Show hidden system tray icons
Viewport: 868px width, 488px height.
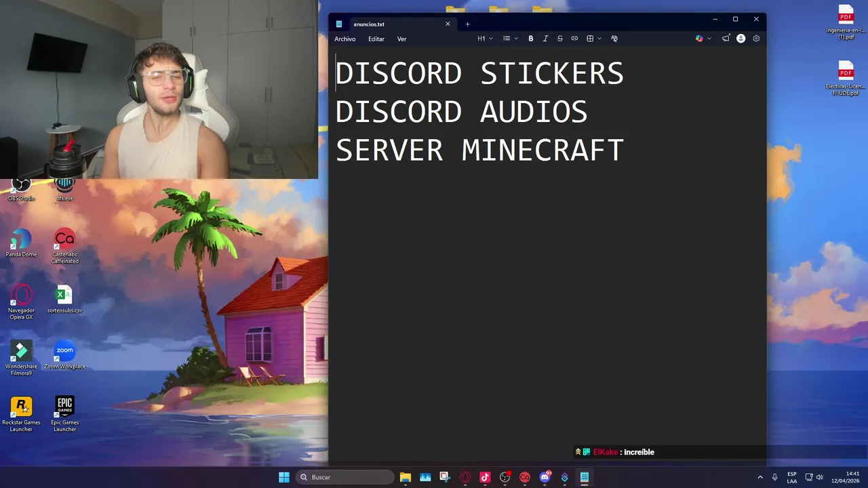click(760, 477)
